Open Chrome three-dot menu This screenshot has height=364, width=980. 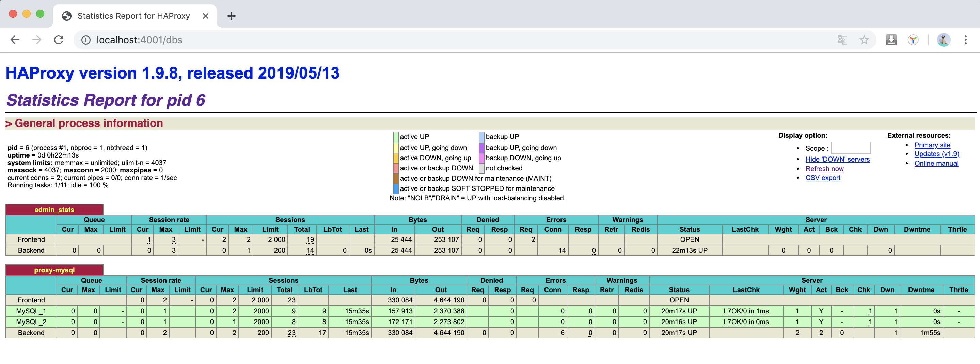pyautogui.click(x=966, y=39)
